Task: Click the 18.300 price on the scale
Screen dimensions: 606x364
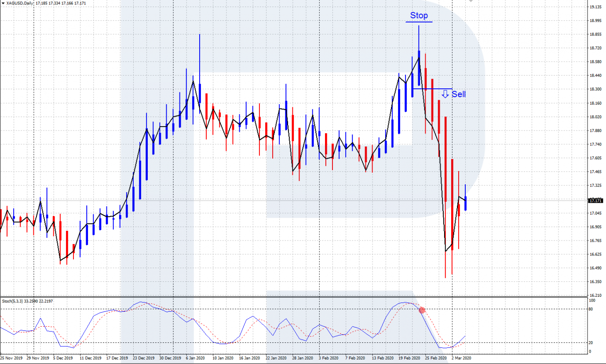Action: (x=595, y=89)
